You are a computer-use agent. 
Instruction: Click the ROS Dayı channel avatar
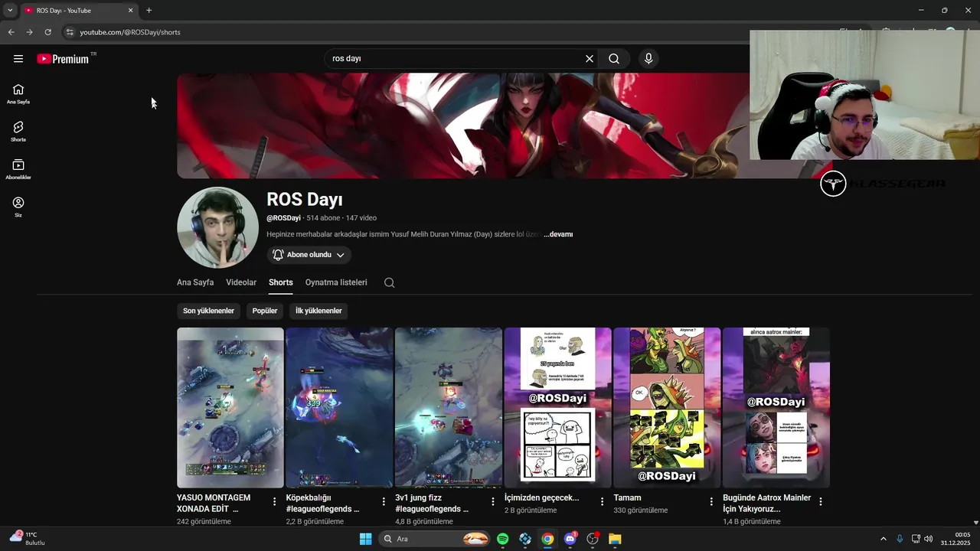pos(217,227)
